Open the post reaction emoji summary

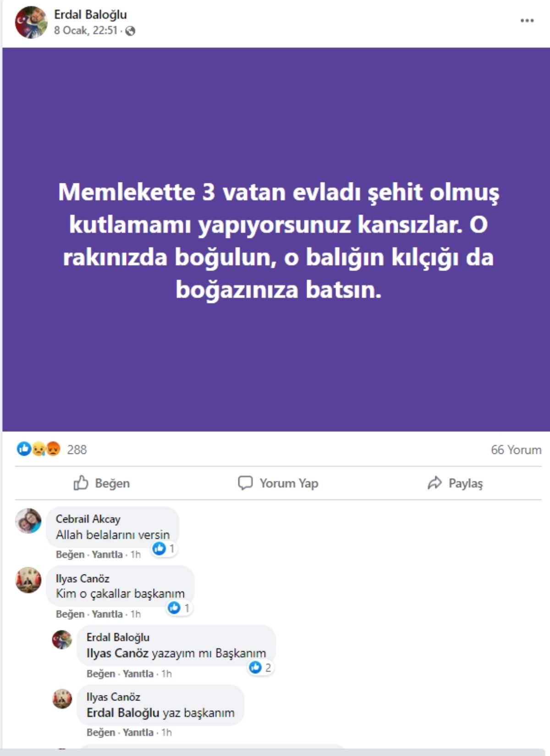pyautogui.click(x=39, y=449)
